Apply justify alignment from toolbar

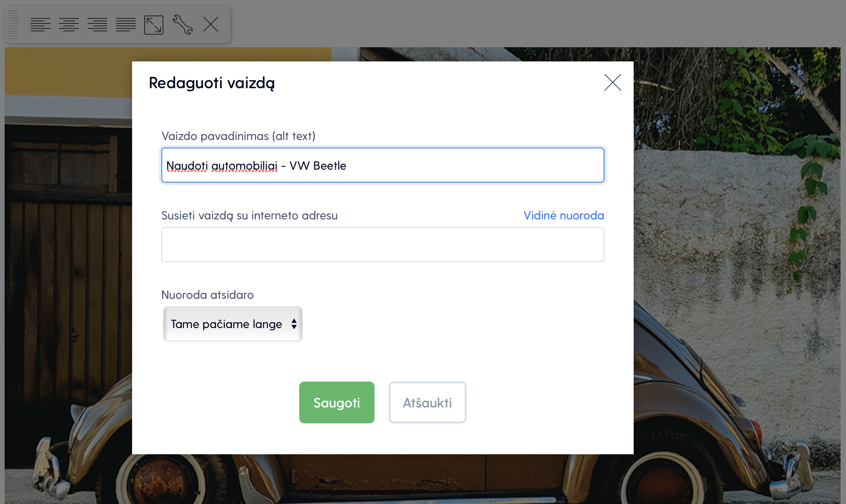pos(126,25)
